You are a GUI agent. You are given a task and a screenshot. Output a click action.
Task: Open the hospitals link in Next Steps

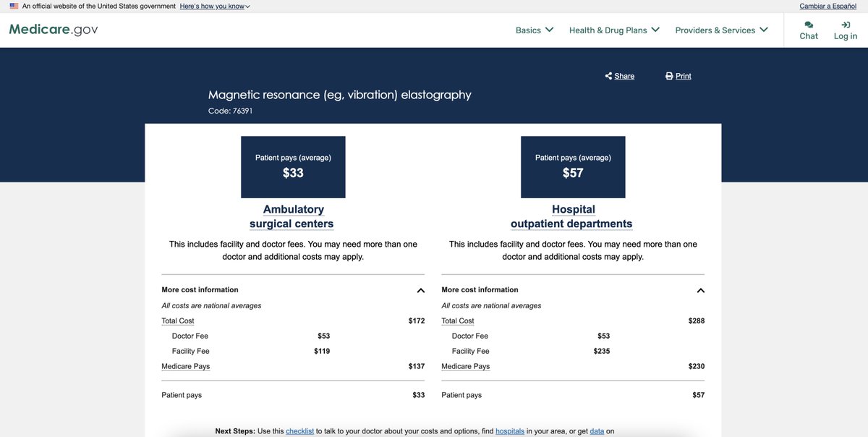tap(510, 431)
